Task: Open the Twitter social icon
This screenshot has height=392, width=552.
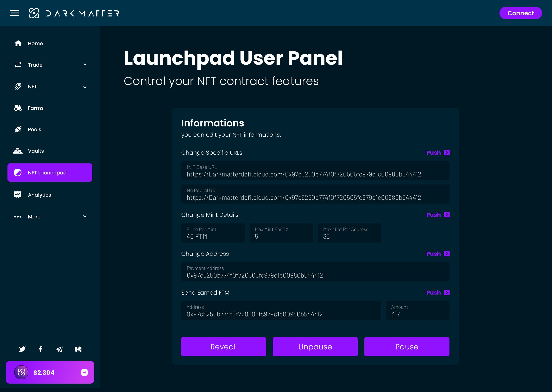Action: coord(22,349)
